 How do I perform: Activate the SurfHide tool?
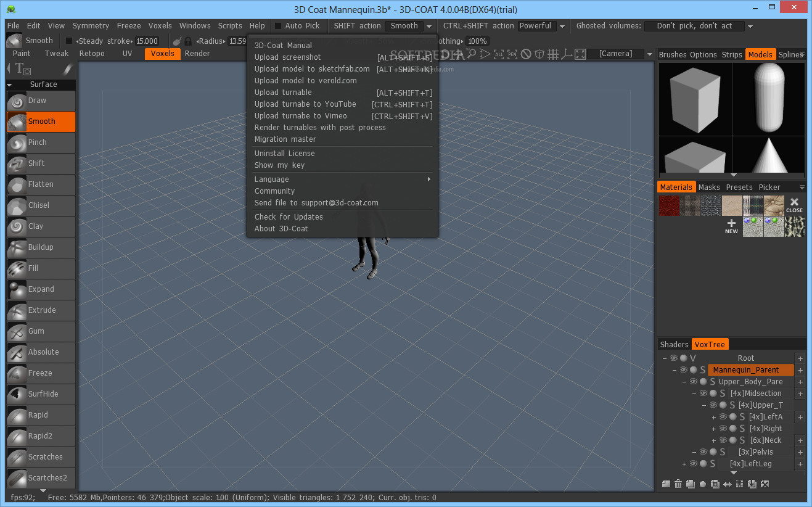tap(41, 394)
